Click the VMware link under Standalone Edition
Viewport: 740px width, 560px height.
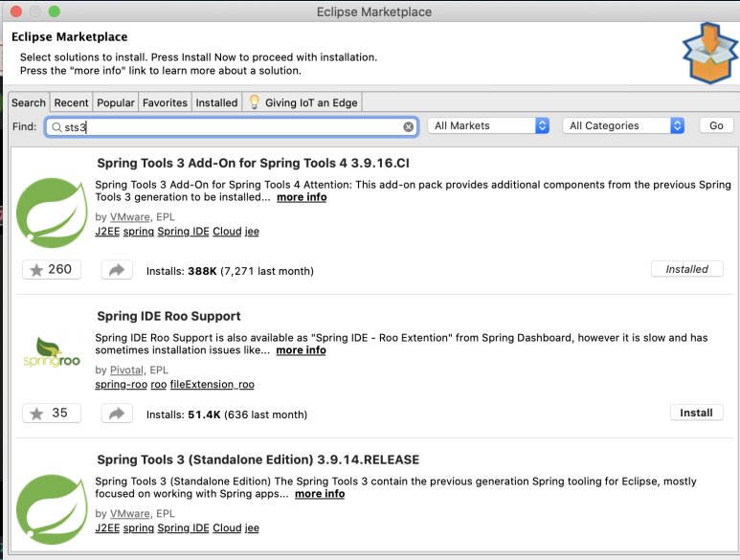coord(130,513)
